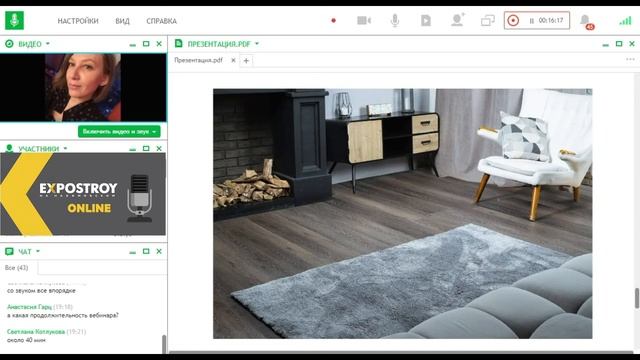Screen dimensions: 640x360
Task: Click the ПРЕЗЕНТАЦИЯ.PDF document icon
Action: click(178, 43)
